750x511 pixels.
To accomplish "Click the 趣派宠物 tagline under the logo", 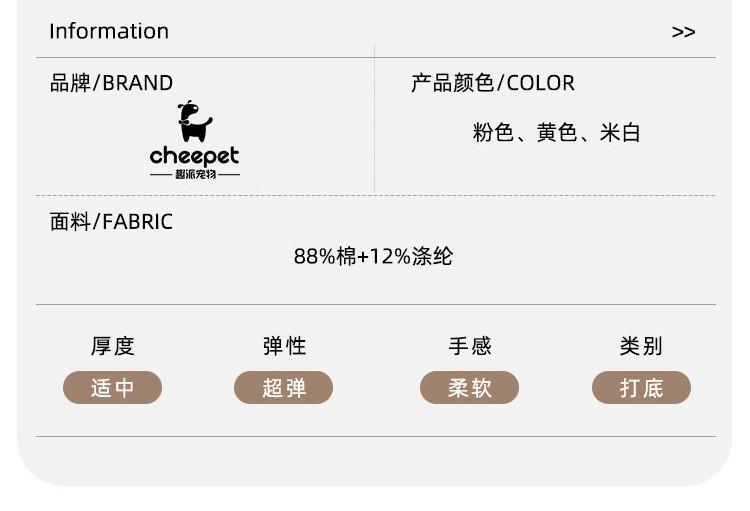I will (x=194, y=175).
